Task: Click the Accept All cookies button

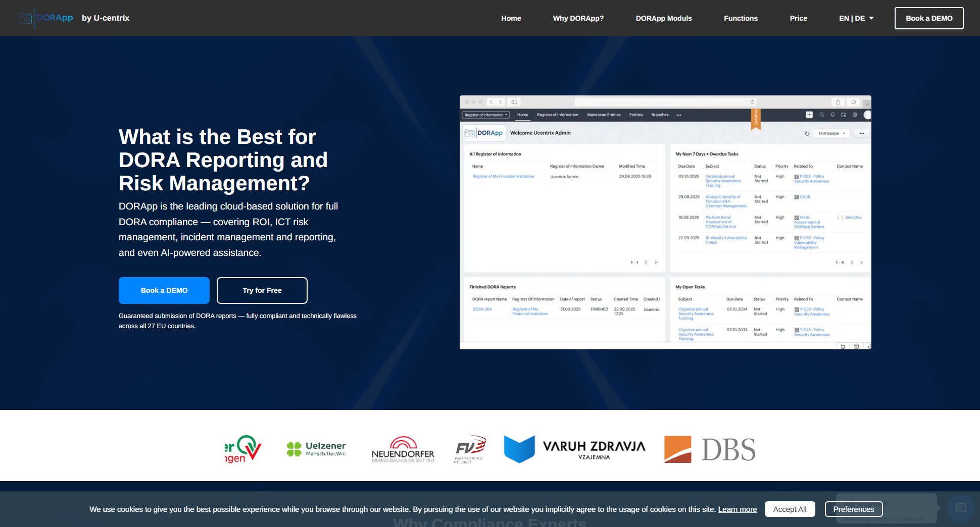Action: 790,509
